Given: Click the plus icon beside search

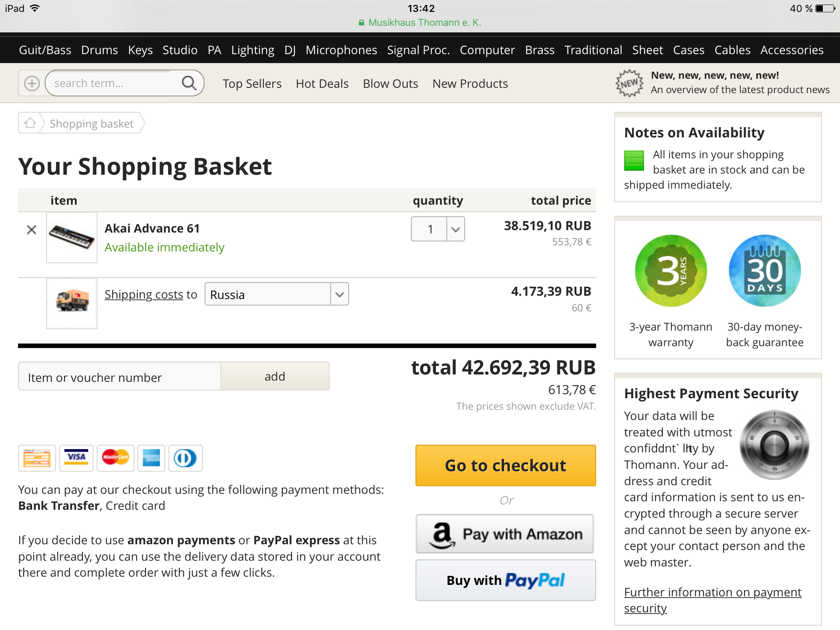Looking at the screenshot, I should (x=32, y=83).
